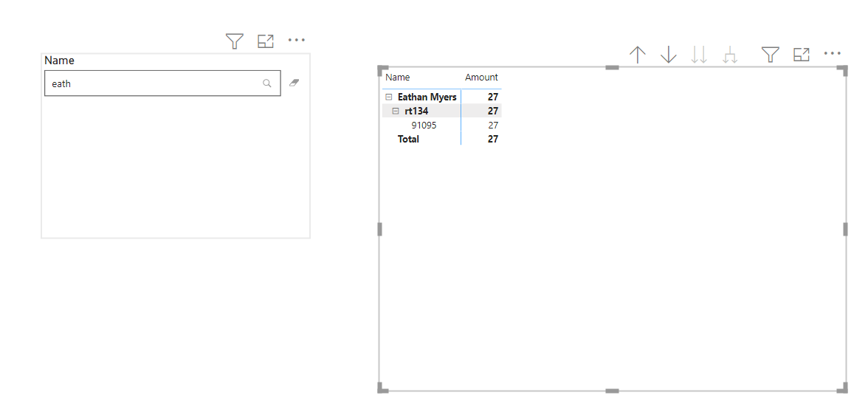Open focus mode for the matrix visual
Screen dimensions: 868x415
tap(802, 55)
